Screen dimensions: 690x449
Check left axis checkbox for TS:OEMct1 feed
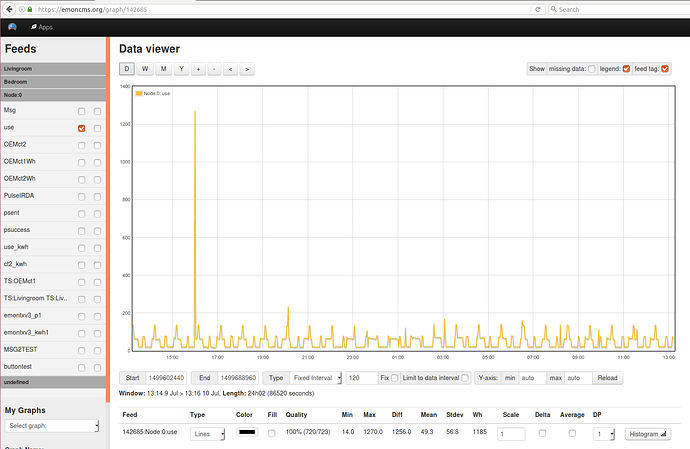click(x=81, y=283)
